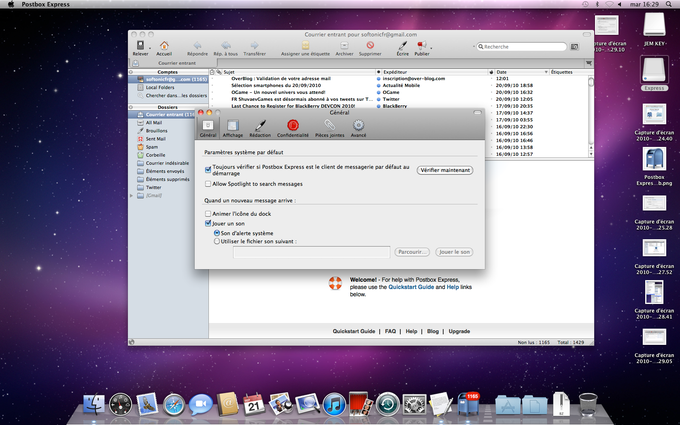Click Rép. à tous in the toolbar
The width and height of the screenshot is (680, 425).
[226, 46]
